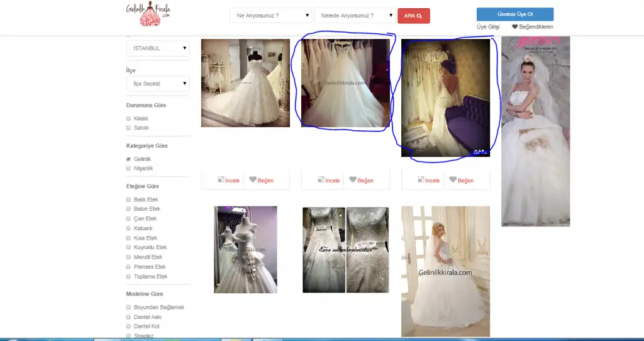Open the Üye Girişi login link

[488, 27]
